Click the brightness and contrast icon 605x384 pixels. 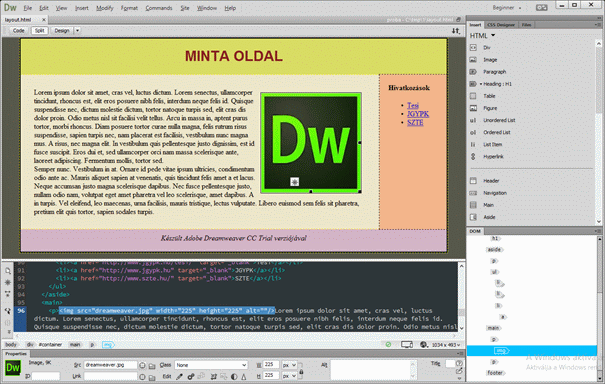pyautogui.click(x=234, y=376)
